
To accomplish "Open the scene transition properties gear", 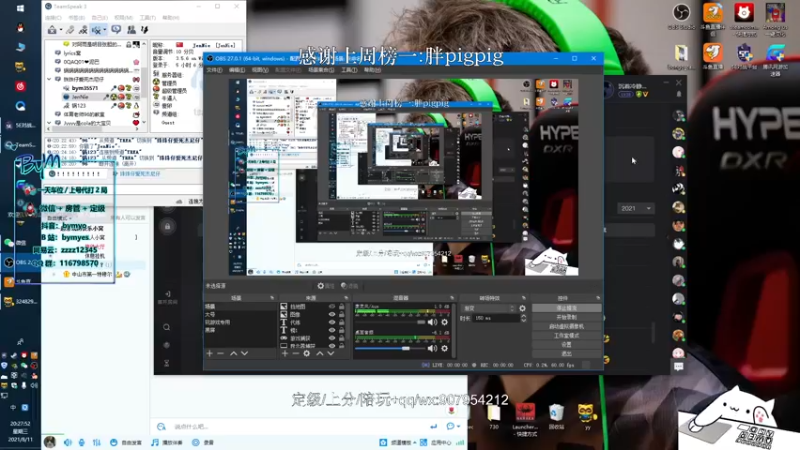I will 522,308.
